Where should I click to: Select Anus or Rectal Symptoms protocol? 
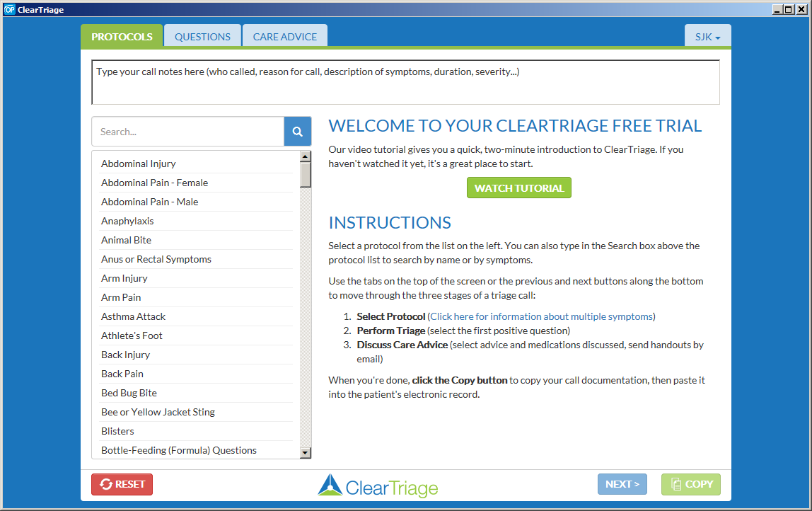click(197, 259)
